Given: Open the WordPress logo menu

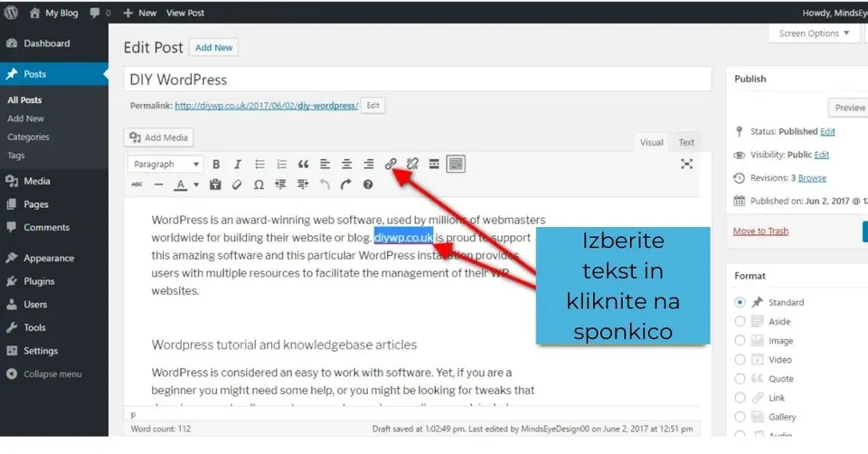Looking at the screenshot, I should (x=11, y=13).
